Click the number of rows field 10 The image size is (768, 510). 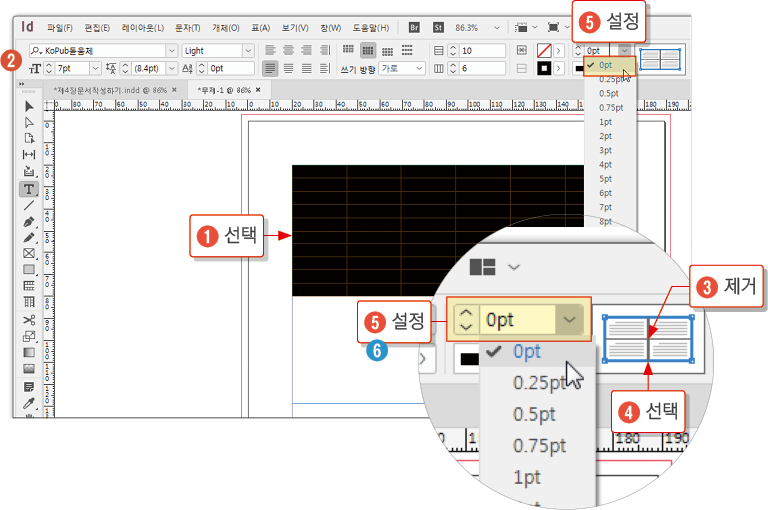tap(482, 50)
